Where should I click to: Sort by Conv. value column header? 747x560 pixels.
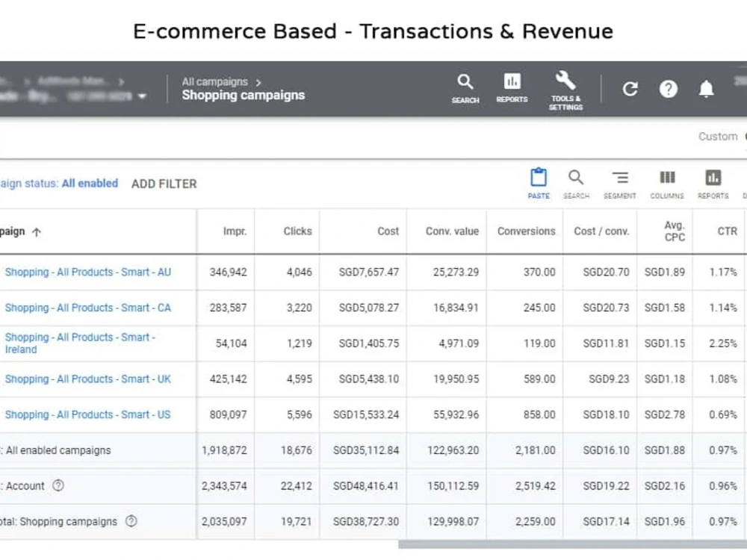pos(452,231)
